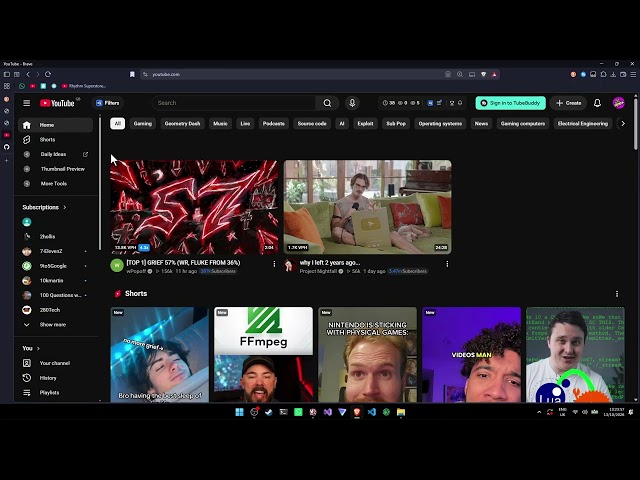Open VS Code from taskbar
Screen dimensions: 640x480
tap(371, 412)
